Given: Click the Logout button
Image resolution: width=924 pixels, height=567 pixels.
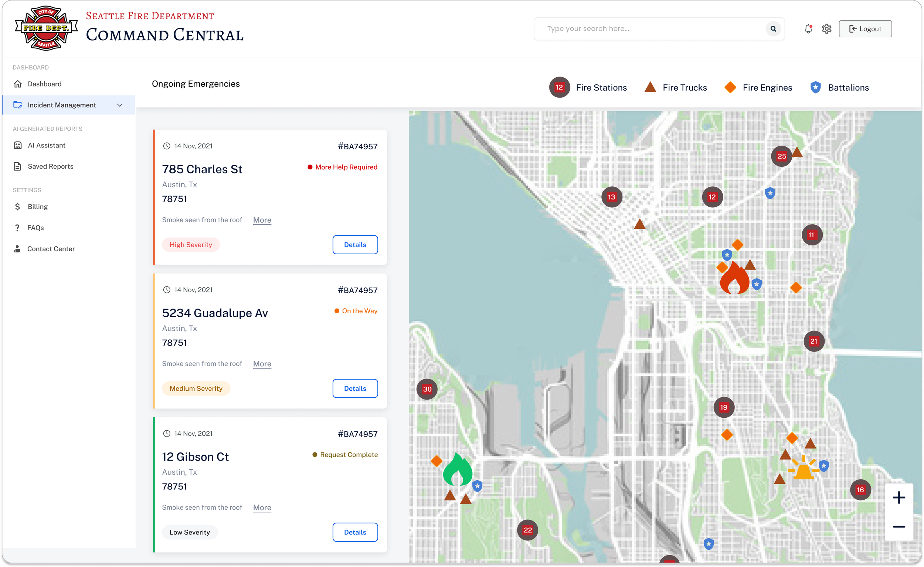Looking at the screenshot, I should [x=865, y=29].
